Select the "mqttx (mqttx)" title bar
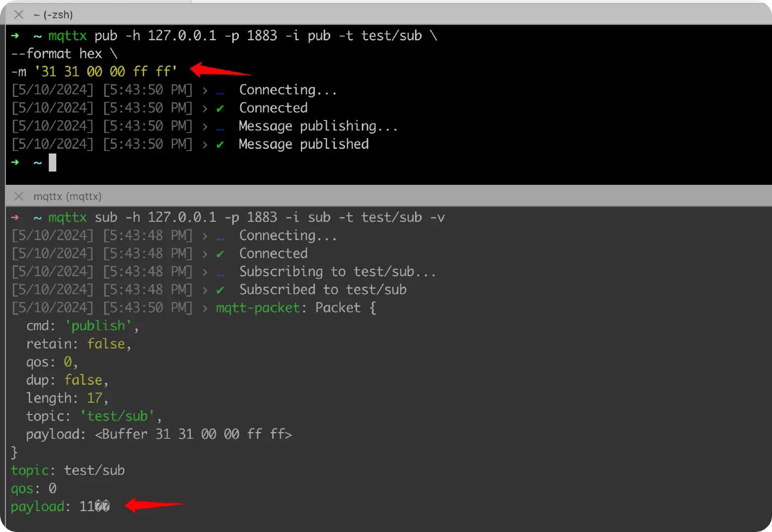 [x=67, y=196]
